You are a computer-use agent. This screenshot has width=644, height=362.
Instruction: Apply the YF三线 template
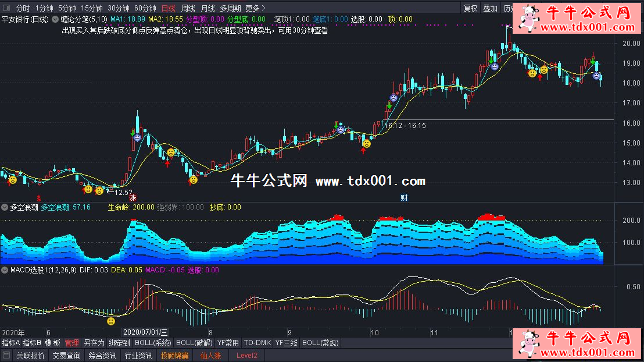click(287, 343)
